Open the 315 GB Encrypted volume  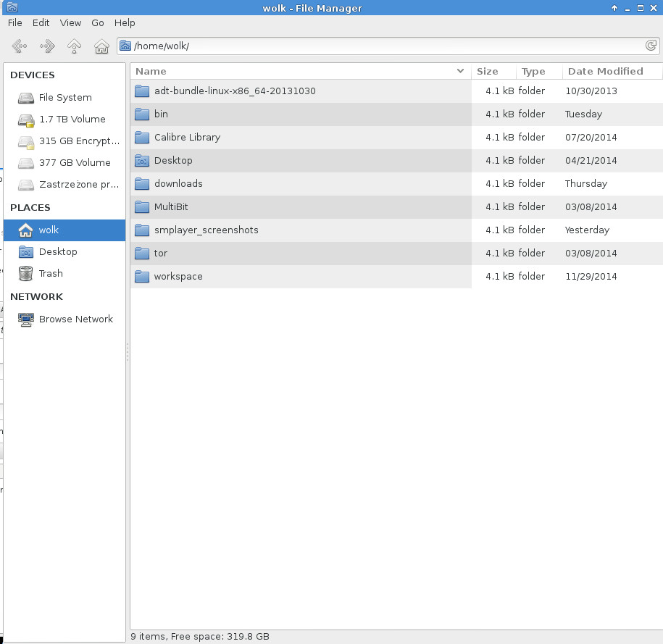click(x=78, y=141)
